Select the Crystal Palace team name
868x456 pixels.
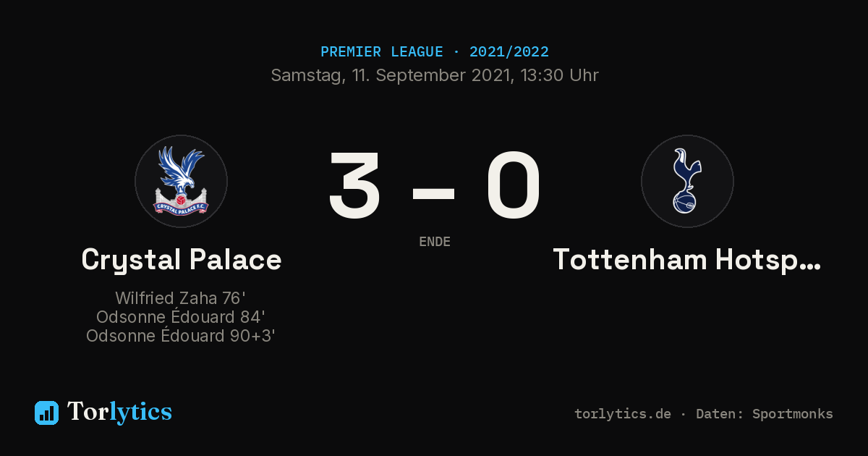[x=181, y=259]
